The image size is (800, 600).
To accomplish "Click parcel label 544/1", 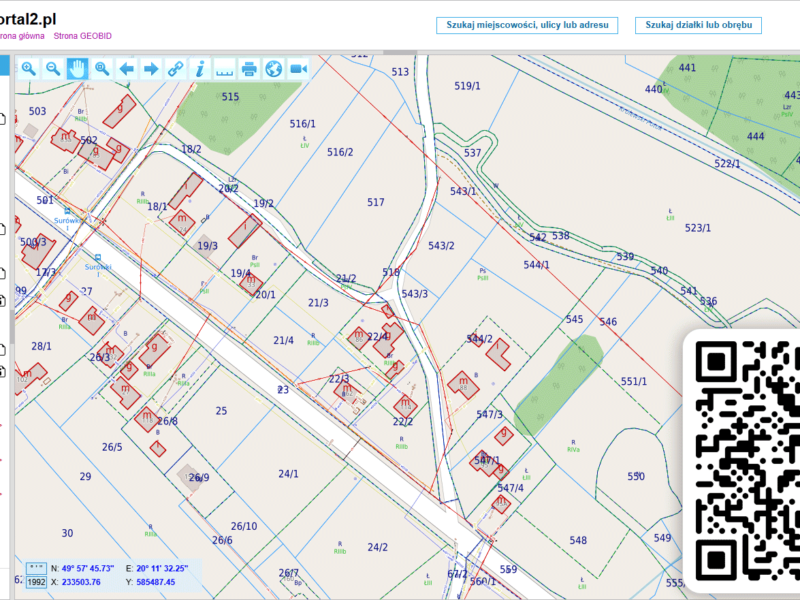I will pos(536,265).
